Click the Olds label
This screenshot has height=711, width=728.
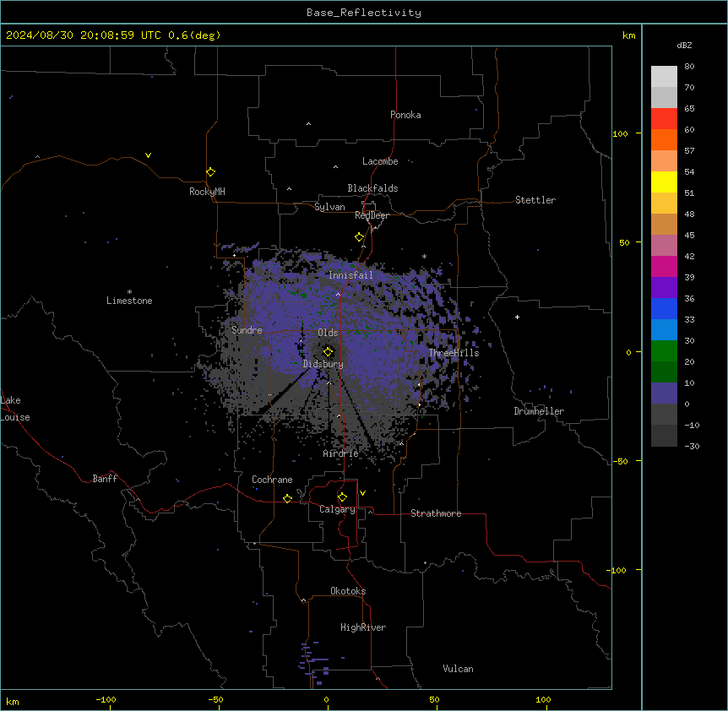[328, 333]
